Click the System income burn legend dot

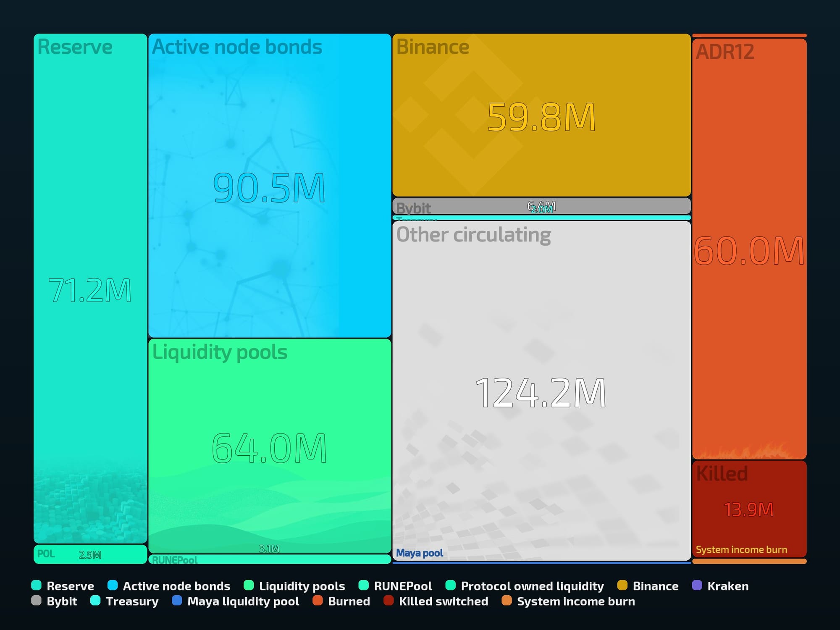pyautogui.click(x=507, y=600)
